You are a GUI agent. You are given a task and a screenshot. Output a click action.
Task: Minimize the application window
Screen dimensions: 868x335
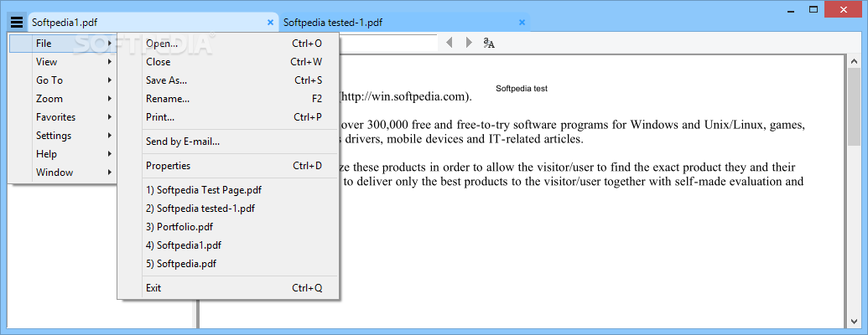(x=789, y=9)
